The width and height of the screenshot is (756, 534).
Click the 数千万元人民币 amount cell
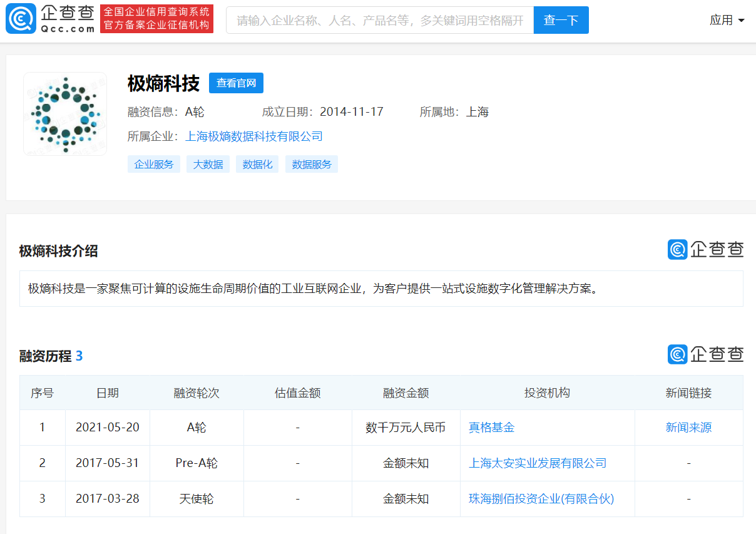[406, 428]
